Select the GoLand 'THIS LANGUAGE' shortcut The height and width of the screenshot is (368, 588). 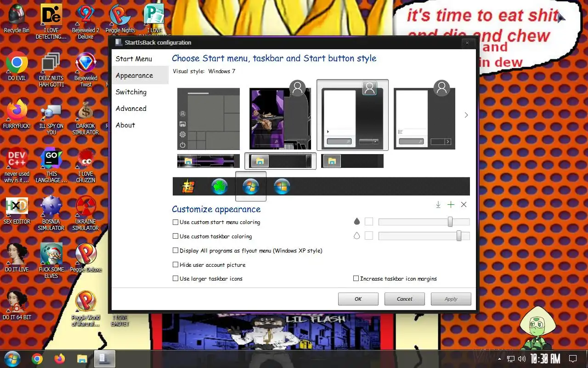click(x=51, y=166)
